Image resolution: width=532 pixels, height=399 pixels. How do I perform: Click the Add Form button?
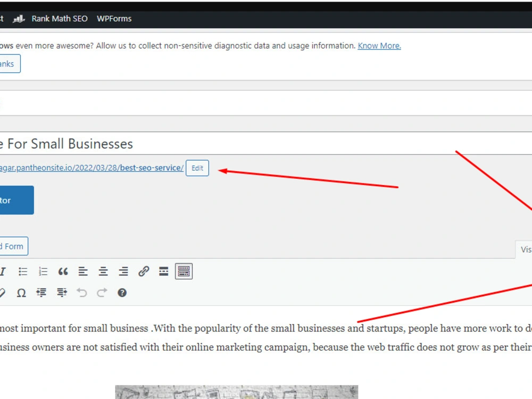(x=14, y=246)
